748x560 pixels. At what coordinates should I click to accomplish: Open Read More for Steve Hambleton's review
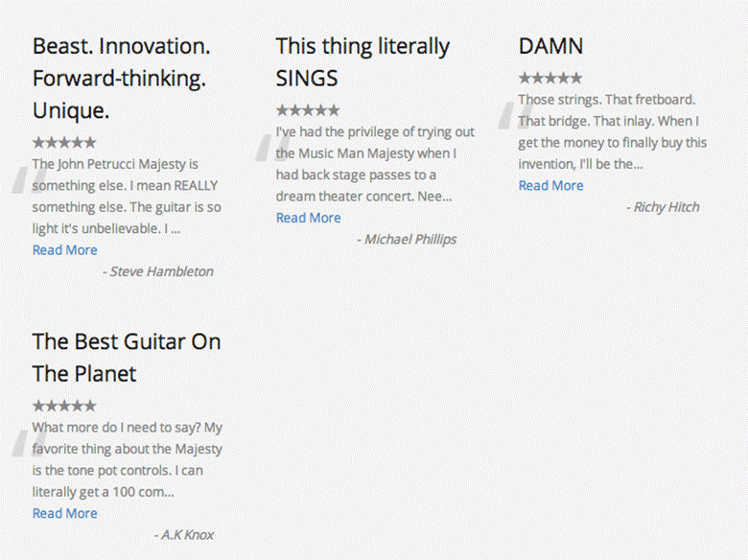click(x=65, y=250)
